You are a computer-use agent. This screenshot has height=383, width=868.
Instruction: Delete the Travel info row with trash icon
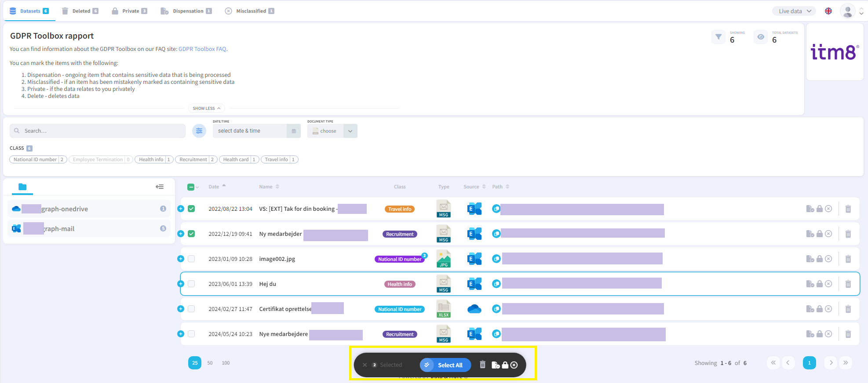pyautogui.click(x=848, y=209)
